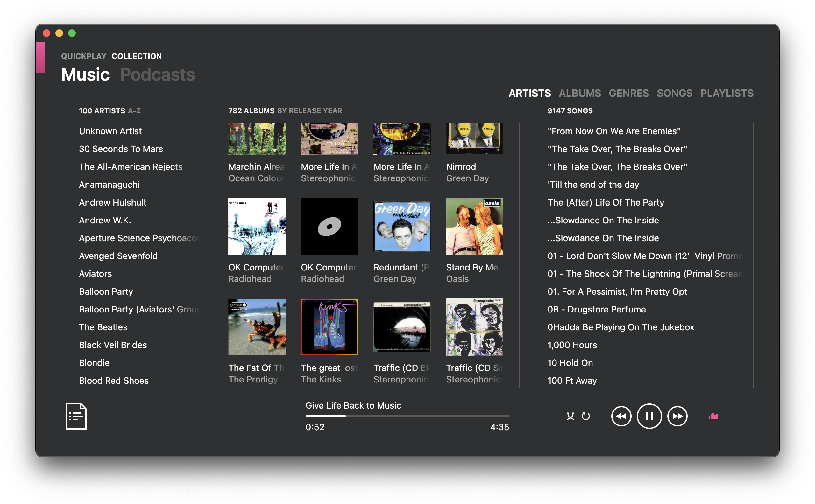Toggle shuffle playback
Screen dimensions: 815x504
point(570,416)
